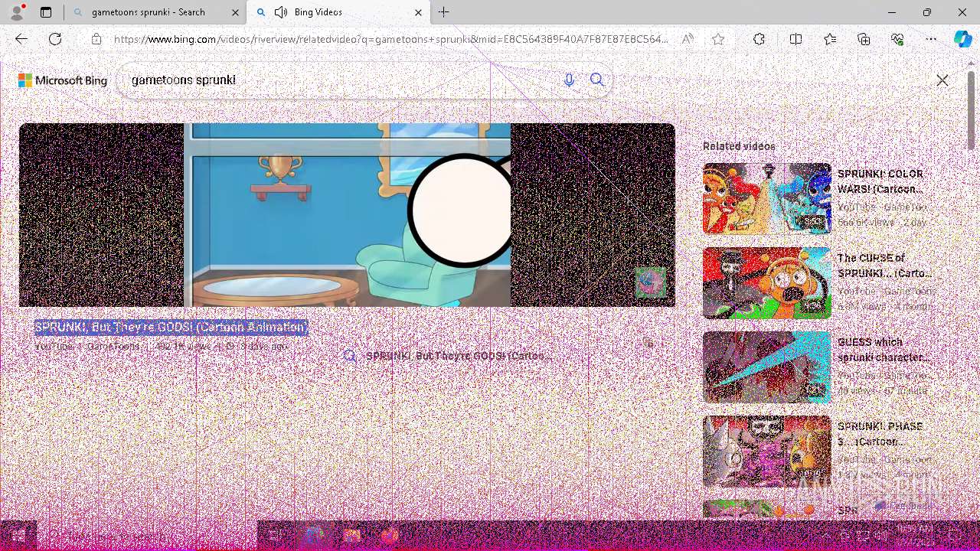
Task: Open SPRUNKI: PHASE 3 video thumbnail
Action: pyautogui.click(x=766, y=451)
